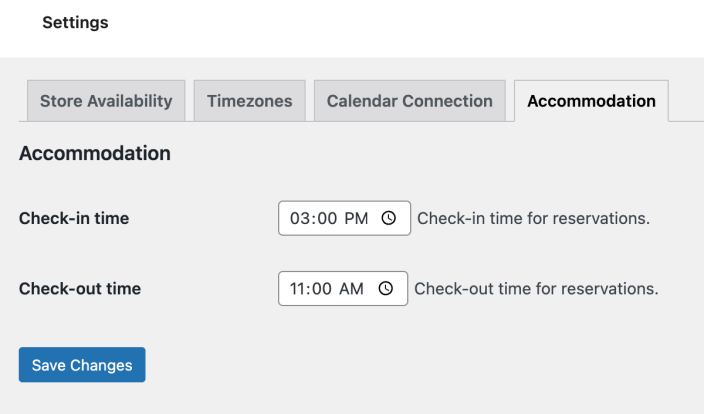Click the Check-in time field label
The width and height of the screenshot is (704, 414).
(74, 219)
